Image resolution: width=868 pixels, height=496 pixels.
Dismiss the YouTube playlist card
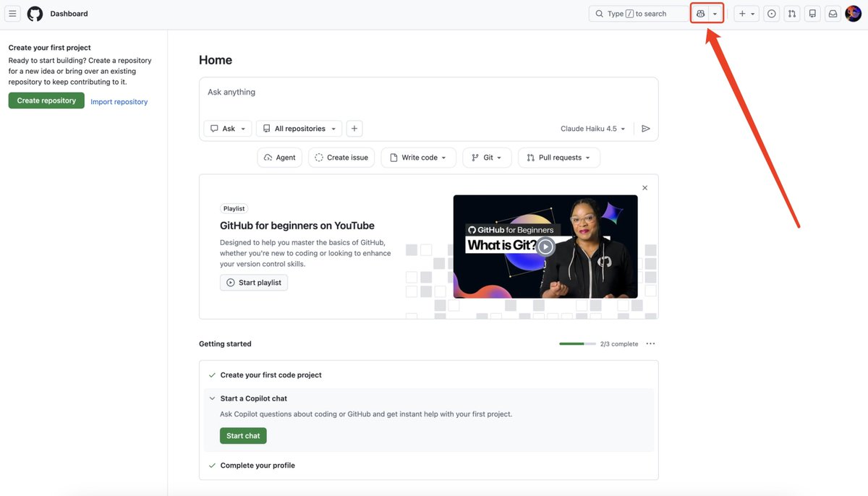644,188
